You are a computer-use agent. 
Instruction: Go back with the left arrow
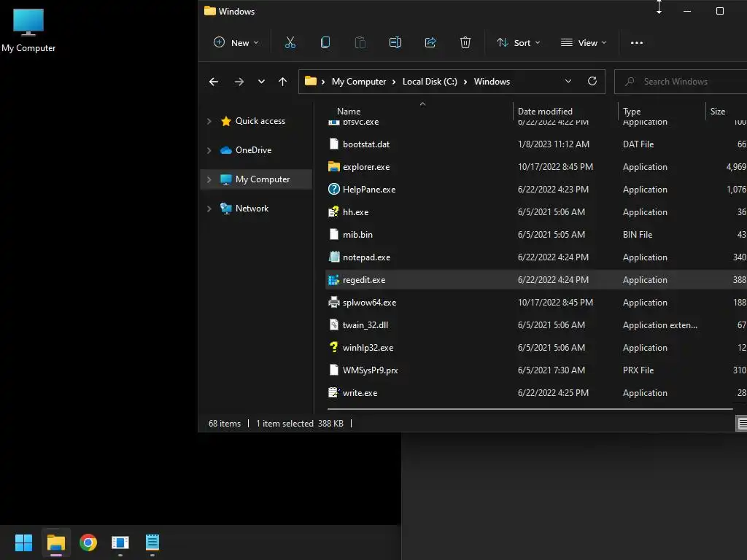click(214, 82)
